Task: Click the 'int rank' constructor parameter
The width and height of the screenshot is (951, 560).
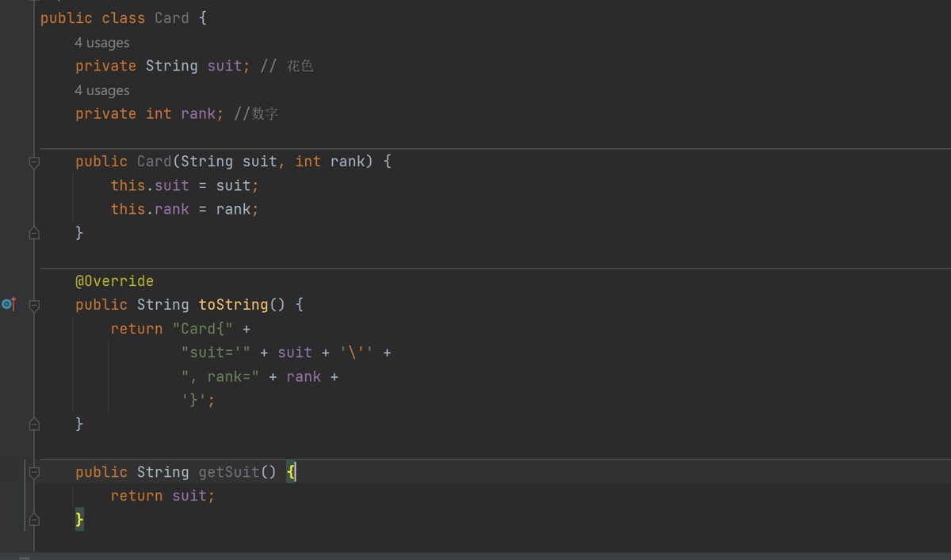Action: tap(330, 162)
